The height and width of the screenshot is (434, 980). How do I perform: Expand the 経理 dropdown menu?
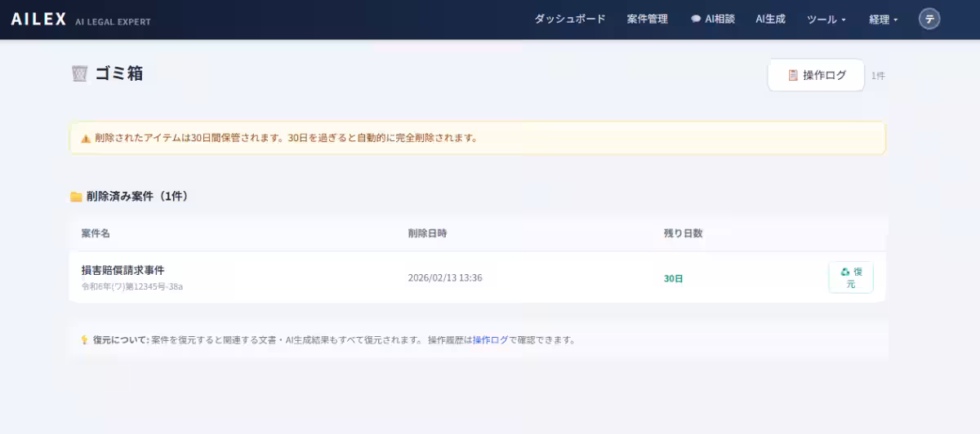pyautogui.click(x=883, y=20)
